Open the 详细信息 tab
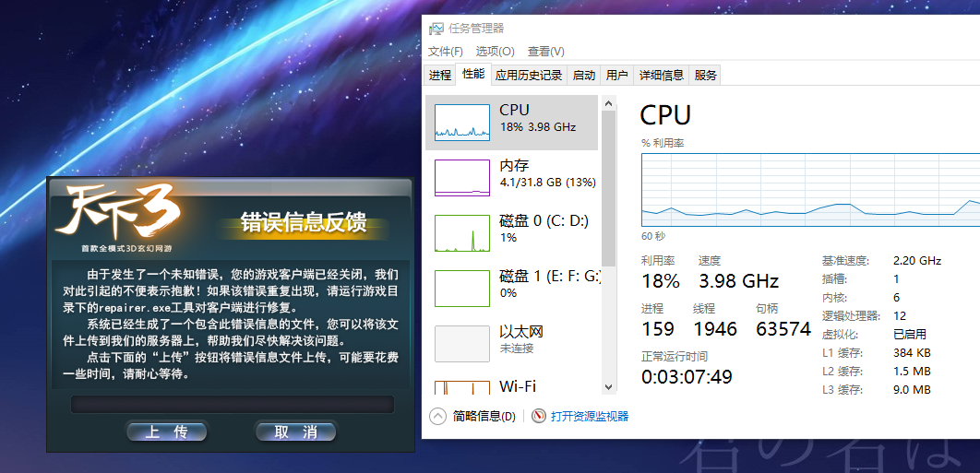Image resolution: width=980 pixels, height=473 pixels. pyautogui.click(x=662, y=75)
